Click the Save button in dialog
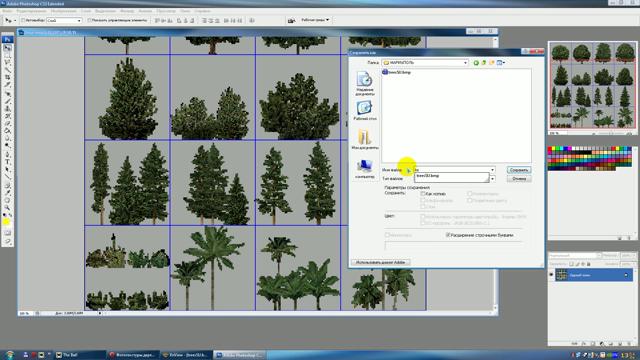Screen dimensions: 640x360 tap(519, 170)
